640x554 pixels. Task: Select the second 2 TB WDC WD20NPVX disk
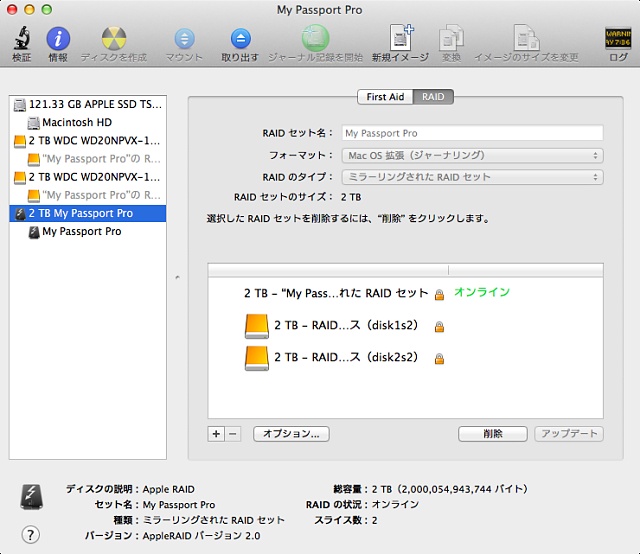coord(88,177)
